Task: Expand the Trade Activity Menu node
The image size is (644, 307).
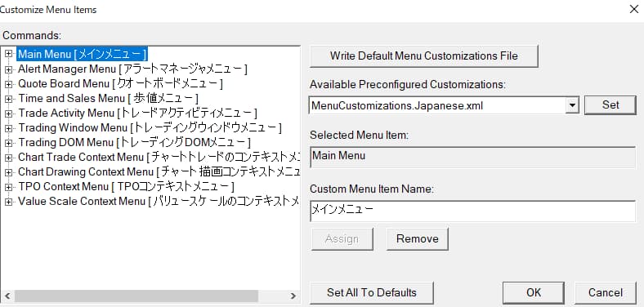Action: pos(8,113)
